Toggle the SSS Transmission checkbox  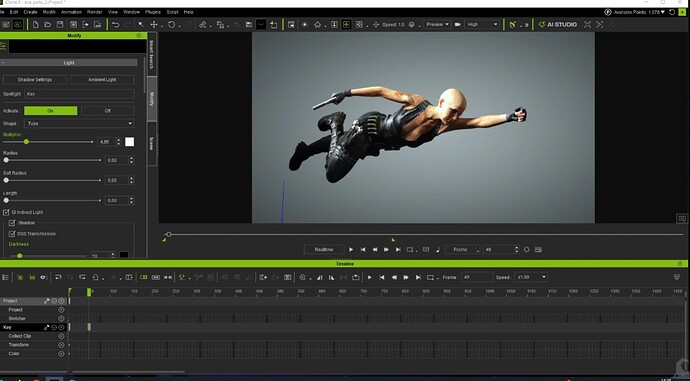(12, 234)
